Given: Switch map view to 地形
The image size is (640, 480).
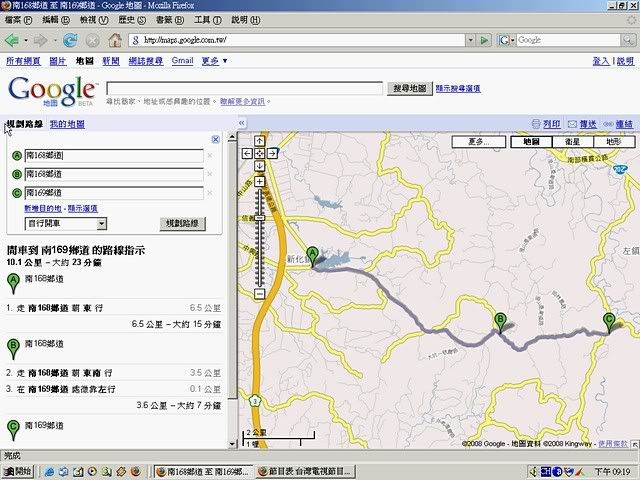Looking at the screenshot, I should pyautogui.click(x=614, y=142).
